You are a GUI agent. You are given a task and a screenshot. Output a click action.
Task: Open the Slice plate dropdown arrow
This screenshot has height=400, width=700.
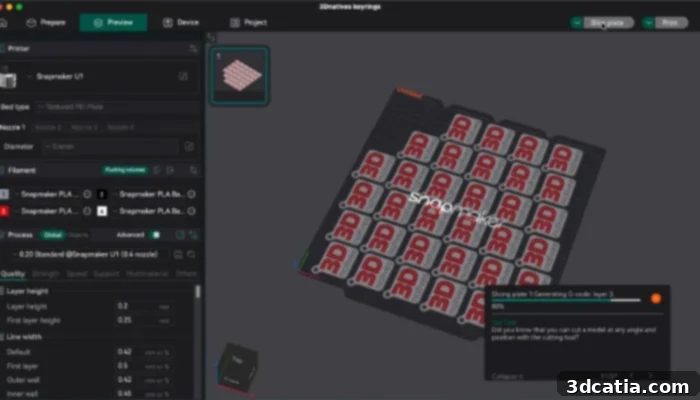(576, 22)
